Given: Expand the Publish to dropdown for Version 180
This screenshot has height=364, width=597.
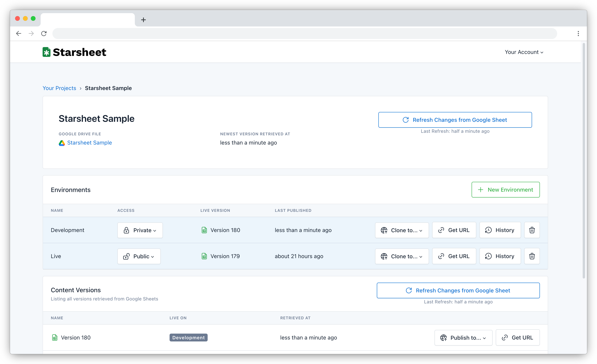Looking at the screenshot, I should point(463,337).
